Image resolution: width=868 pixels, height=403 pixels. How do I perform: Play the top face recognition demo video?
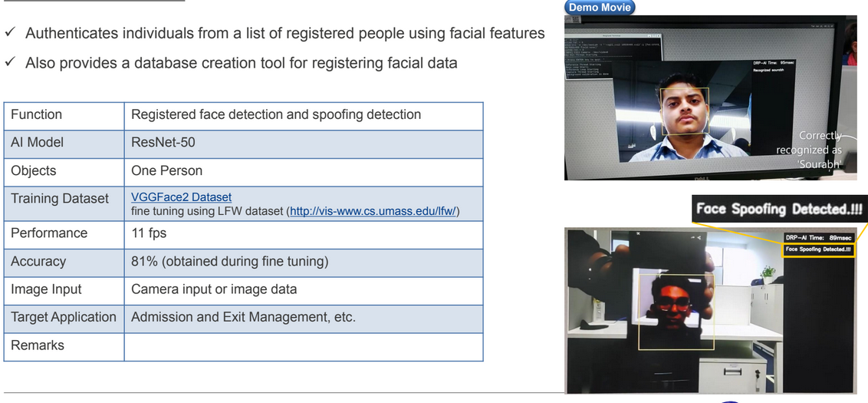(x=709, y=96)
